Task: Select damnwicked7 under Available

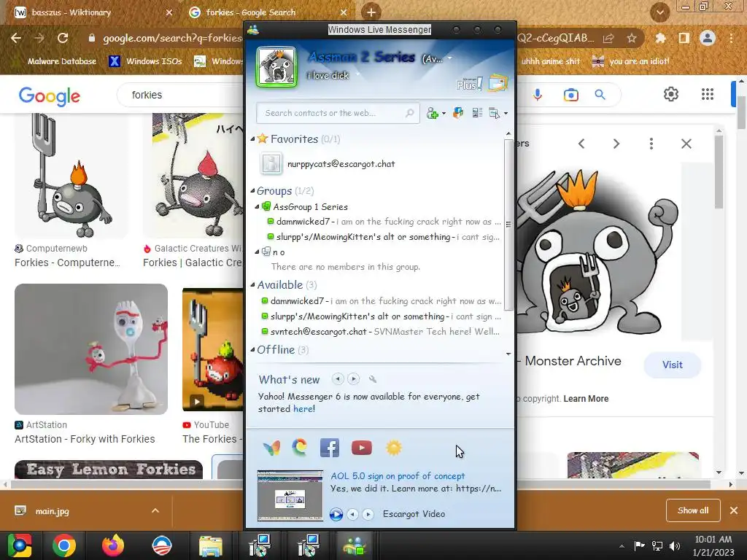Action: (x=381, y=301)
